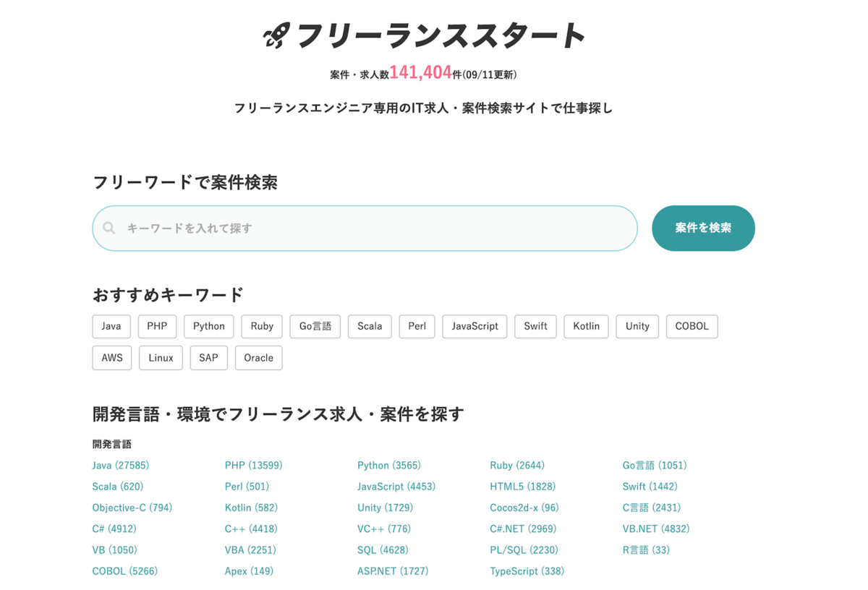Open the Python (3565) link
Viewport: 868px width, 590px height.
[x=389, y=466]
